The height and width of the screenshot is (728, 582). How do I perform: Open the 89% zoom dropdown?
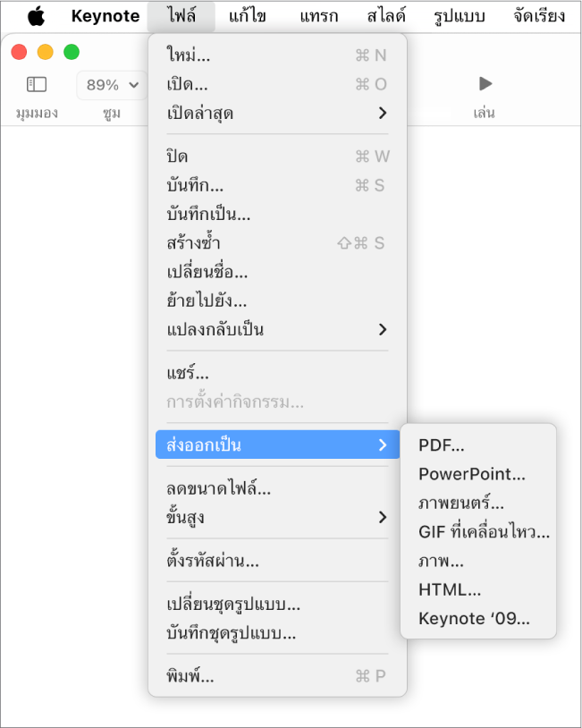pyautogui.click(x=112, y=85)
